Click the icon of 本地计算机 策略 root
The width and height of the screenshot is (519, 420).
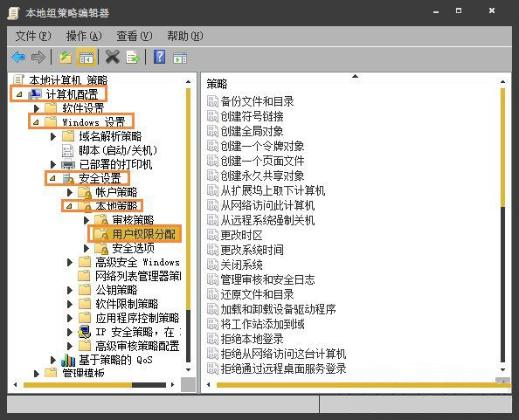tap(18, 80)
